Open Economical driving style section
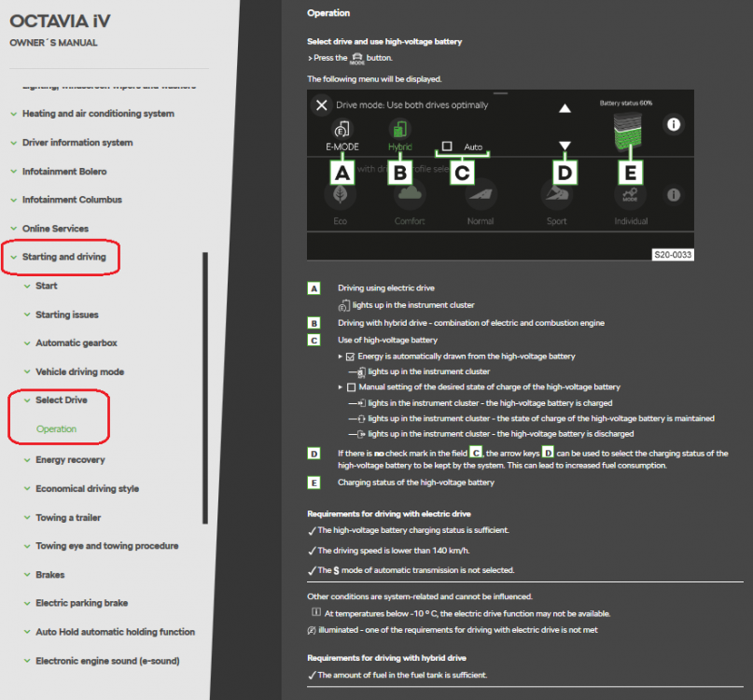The image size is (753, 700). click(x=88, y=489)
